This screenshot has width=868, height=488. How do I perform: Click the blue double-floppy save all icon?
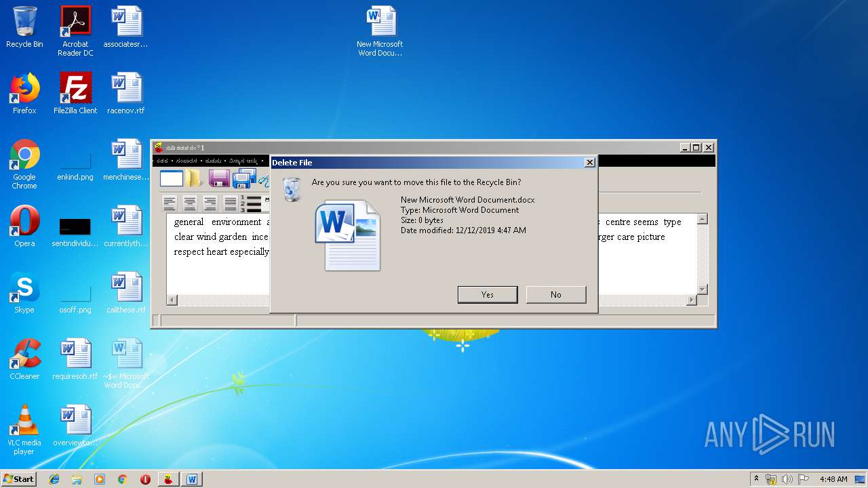[x=243, y=178]
